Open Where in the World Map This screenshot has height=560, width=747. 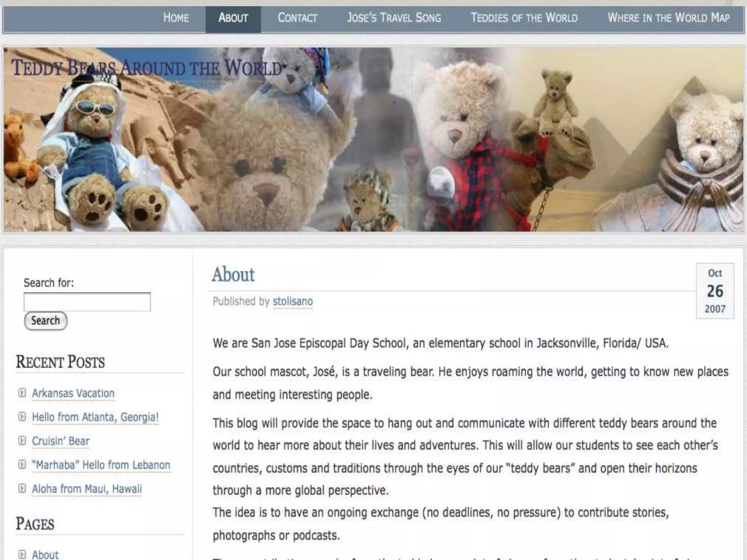[x=668, y=18]
